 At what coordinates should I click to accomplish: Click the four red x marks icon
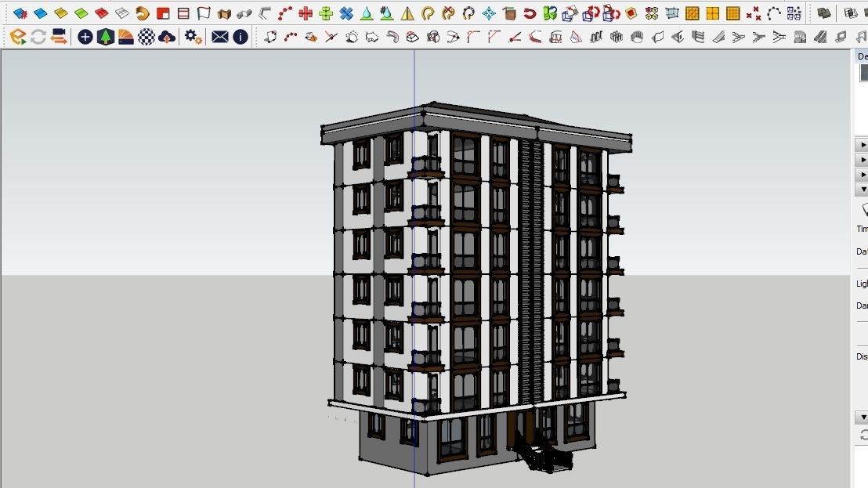(x=754, y=13)
